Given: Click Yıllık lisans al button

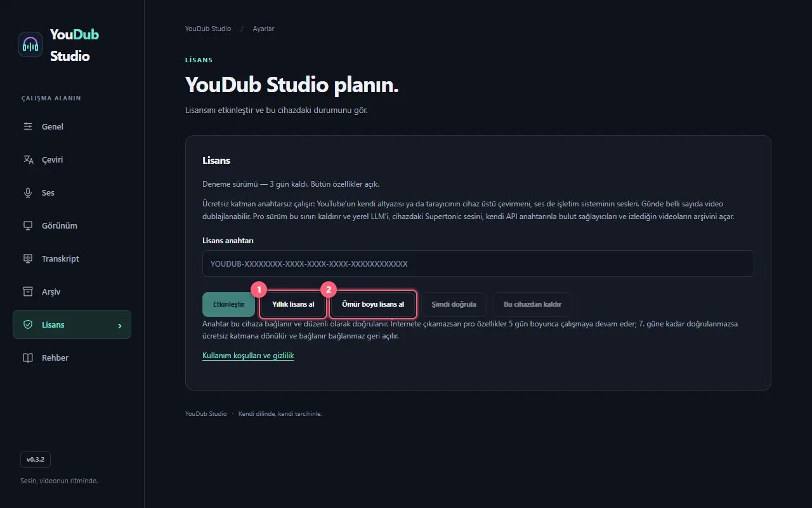Looking at the screenshot, I should click(293, 304).
